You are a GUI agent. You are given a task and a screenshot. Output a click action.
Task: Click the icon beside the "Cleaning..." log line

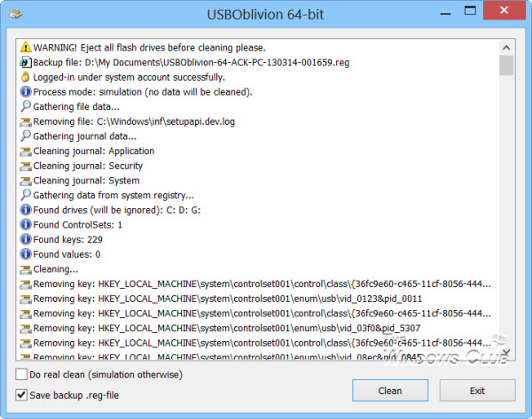(x=26, y=269)
